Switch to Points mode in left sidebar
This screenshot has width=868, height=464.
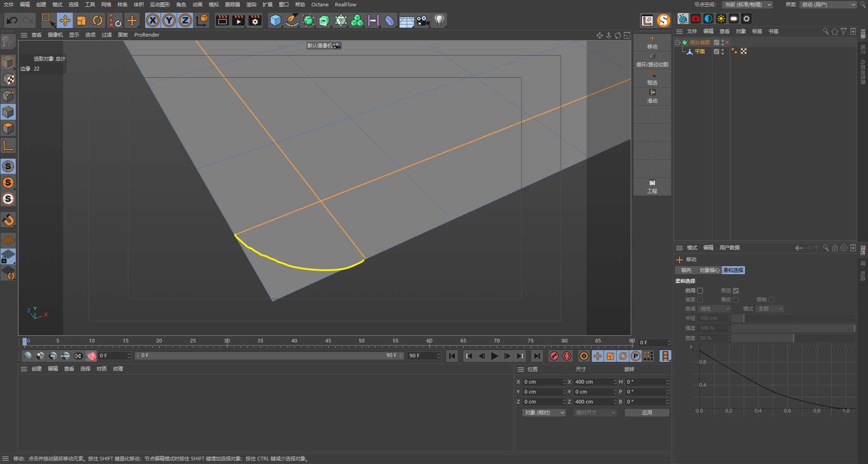point(8,96)
